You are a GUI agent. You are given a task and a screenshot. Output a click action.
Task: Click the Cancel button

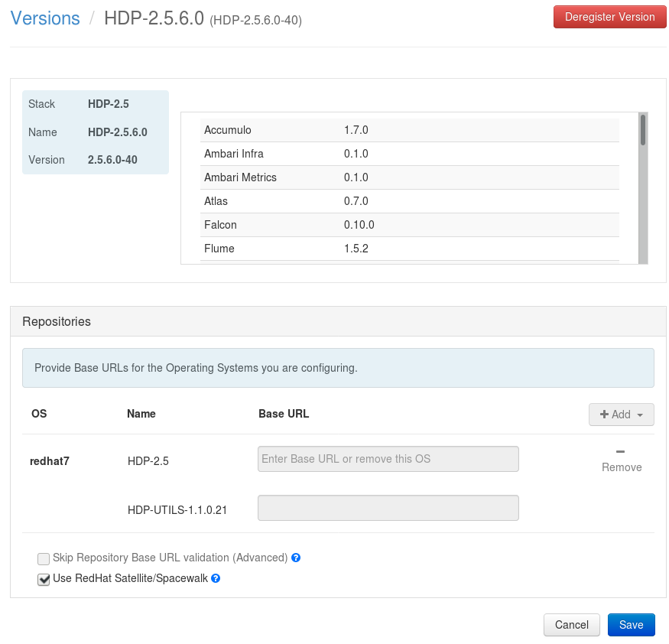tap(572, 625)
